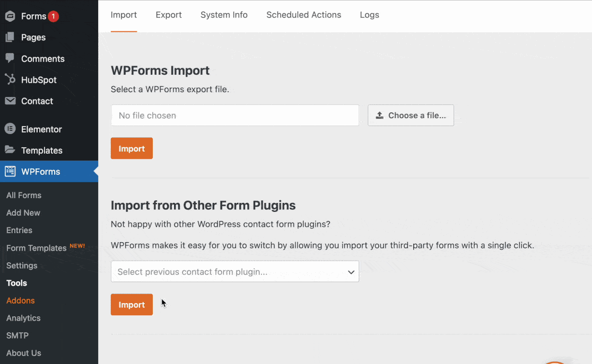The height and width of the screenshot is (364, 592).
Task: Open the System Info tab
Action: tap(224, 15)
